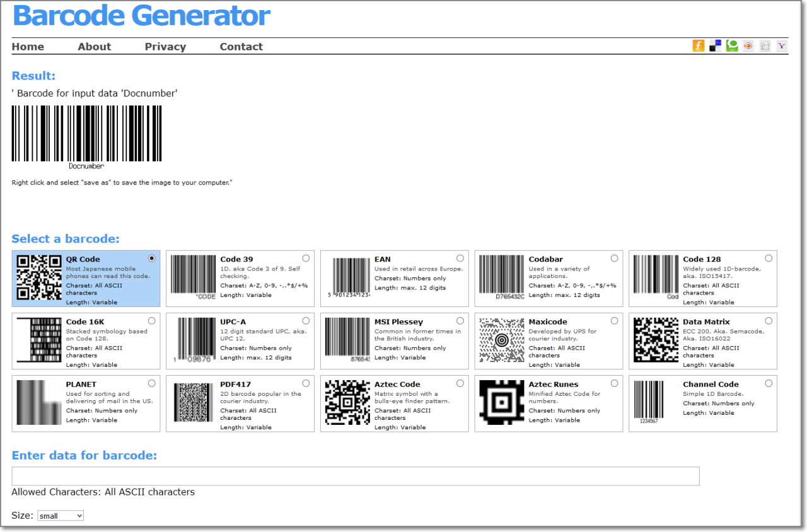Viewport: 807px width, 532px height.
Task: Click the Aztec Runes sample image
Action: (x=501, y=402)
